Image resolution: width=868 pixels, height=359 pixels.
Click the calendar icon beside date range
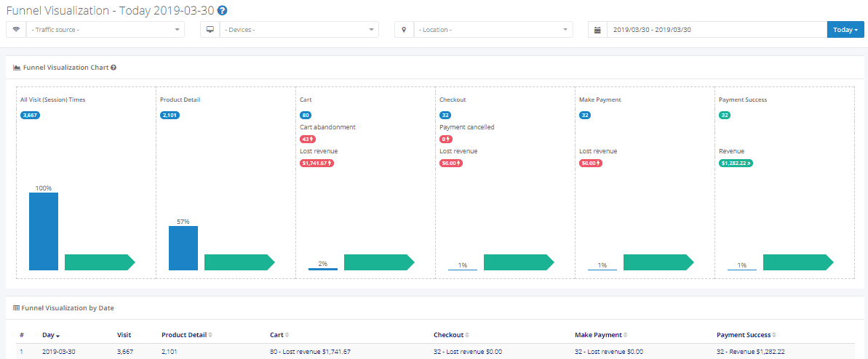(597, 30)
